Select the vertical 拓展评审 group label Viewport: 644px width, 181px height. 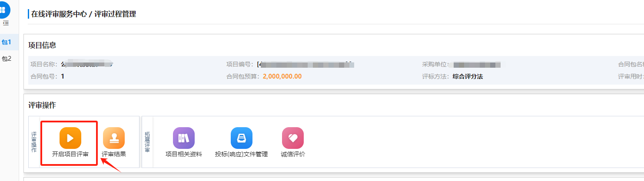(147, 142)
